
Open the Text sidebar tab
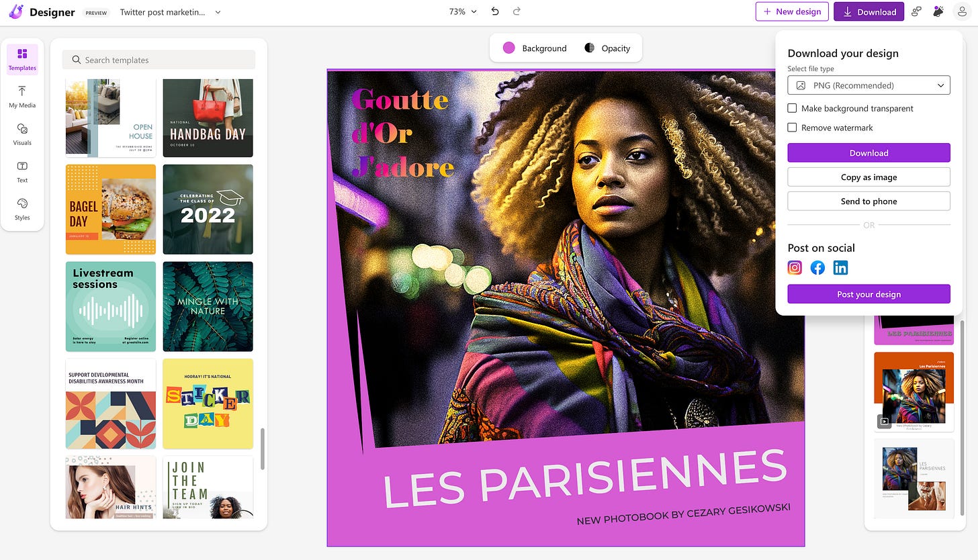tap(22, 172)
